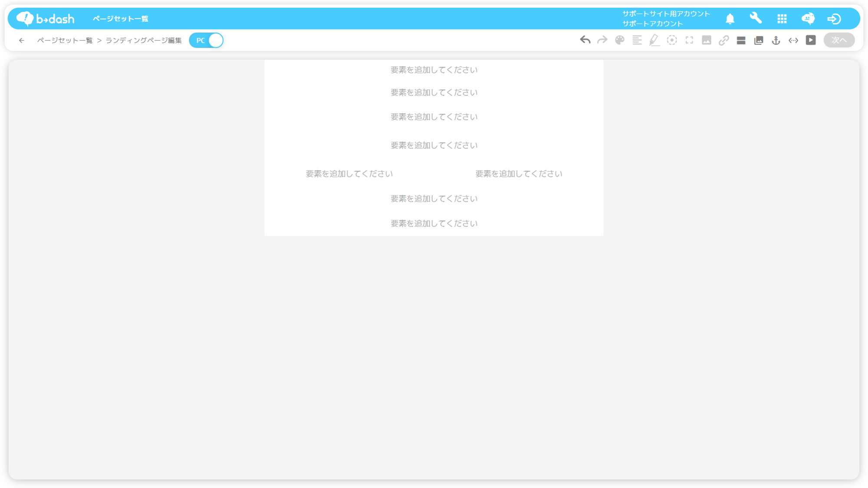Click the b→dash mascot help icon
This screenshot has height=488, width=868.
tap(808, 19)
